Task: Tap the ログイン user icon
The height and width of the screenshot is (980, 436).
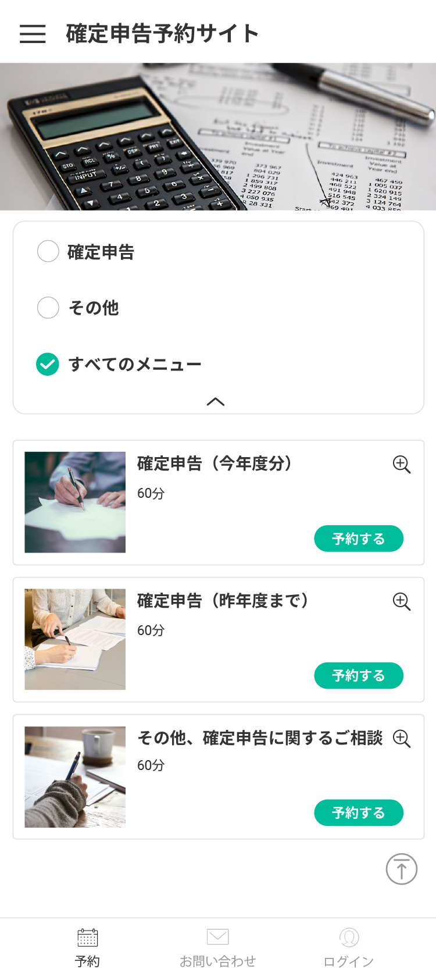Action: tap(349, 938)
